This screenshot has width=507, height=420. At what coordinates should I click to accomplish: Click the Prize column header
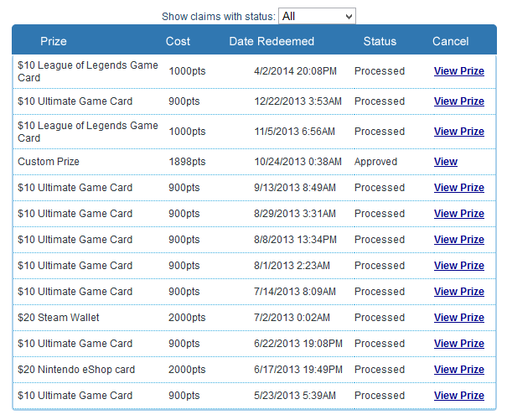[54, 41]
